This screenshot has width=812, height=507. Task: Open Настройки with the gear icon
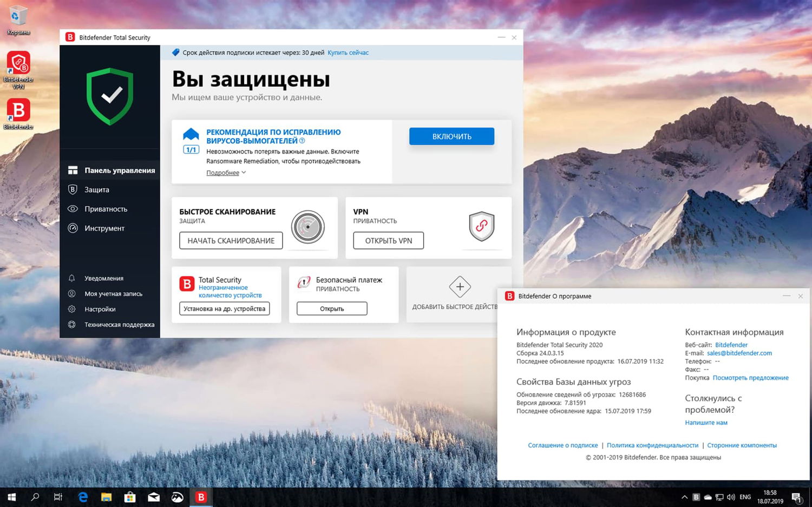(x=72, y=309)
